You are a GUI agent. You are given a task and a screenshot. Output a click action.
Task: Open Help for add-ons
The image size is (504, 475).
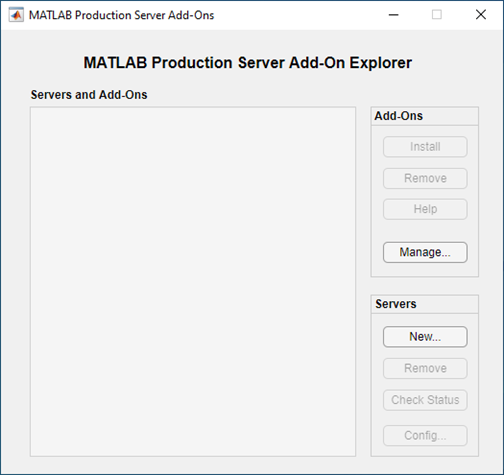click(x=425, y=209)
